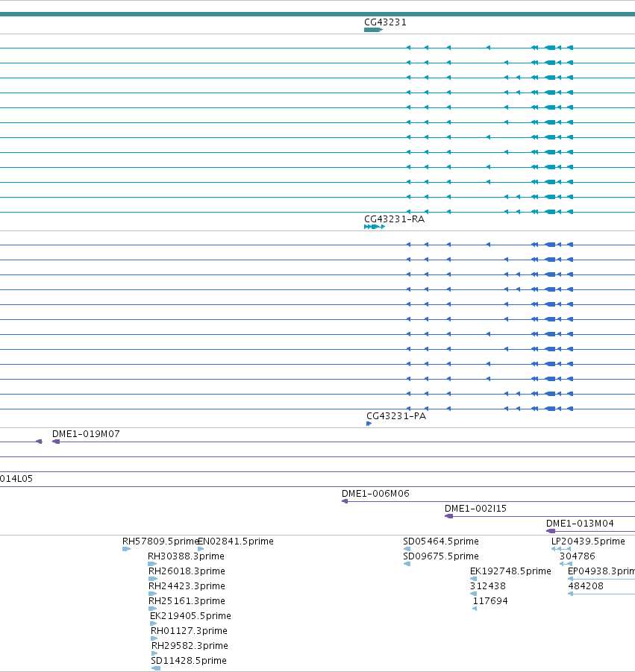Select RH26018.3prime arrow glyph
This screenshot has height=672, width=635.
pos(153,579)
